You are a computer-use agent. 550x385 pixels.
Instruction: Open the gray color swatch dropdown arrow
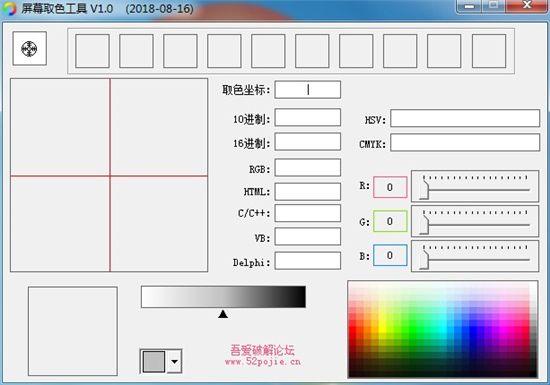(175, 361)
